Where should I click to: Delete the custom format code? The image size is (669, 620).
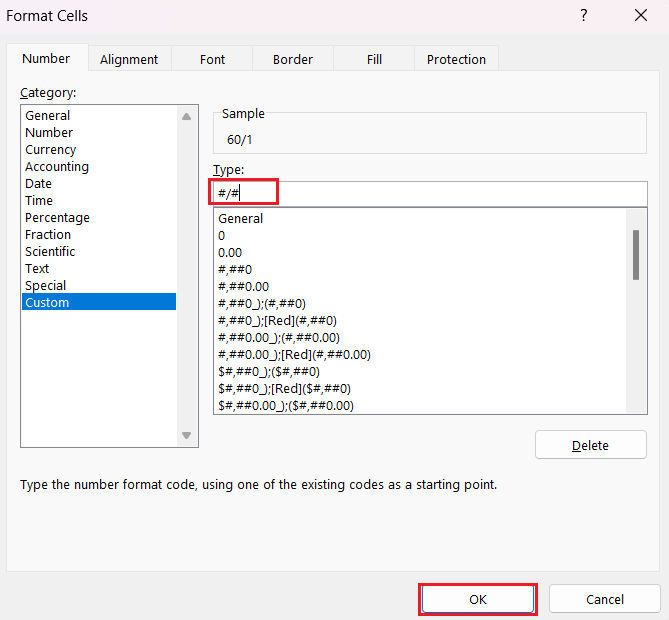(x=590, y=445)
